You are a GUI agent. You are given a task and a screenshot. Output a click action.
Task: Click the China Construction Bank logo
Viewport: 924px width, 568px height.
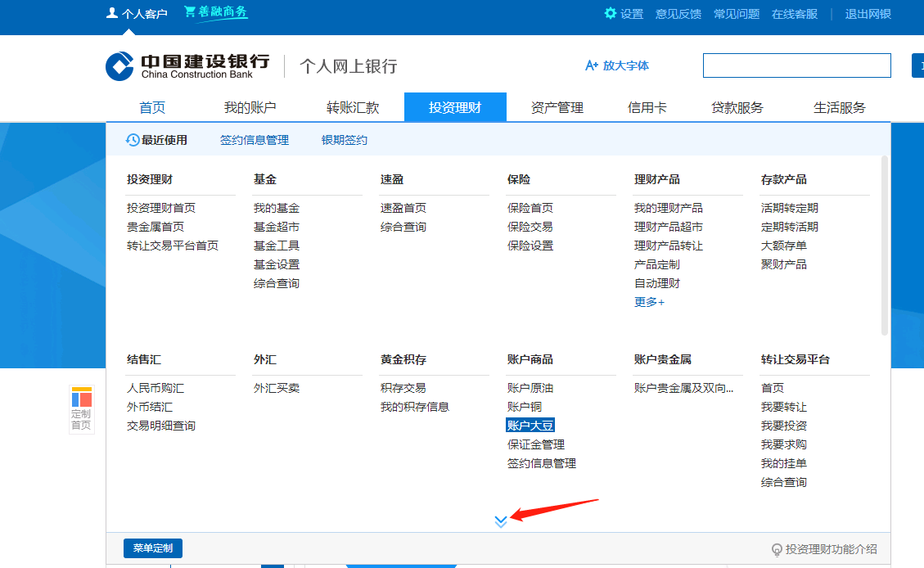coord(119,66)
